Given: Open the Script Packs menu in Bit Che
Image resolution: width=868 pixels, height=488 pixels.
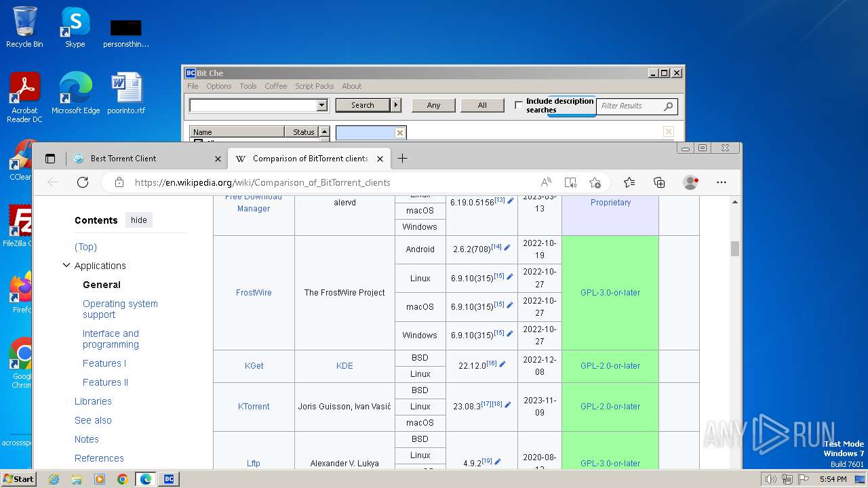Looking at the screenshot, I should tap(315, 86).
